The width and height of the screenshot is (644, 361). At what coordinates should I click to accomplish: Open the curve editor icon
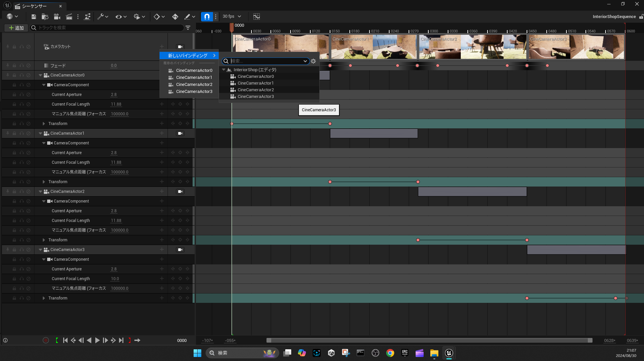[256, 17]
